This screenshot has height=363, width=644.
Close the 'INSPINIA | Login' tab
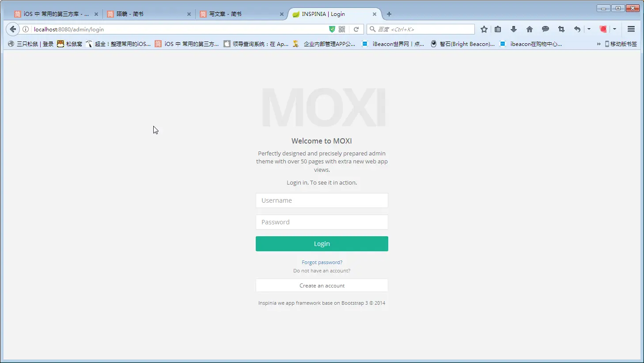tap(375, 14)
